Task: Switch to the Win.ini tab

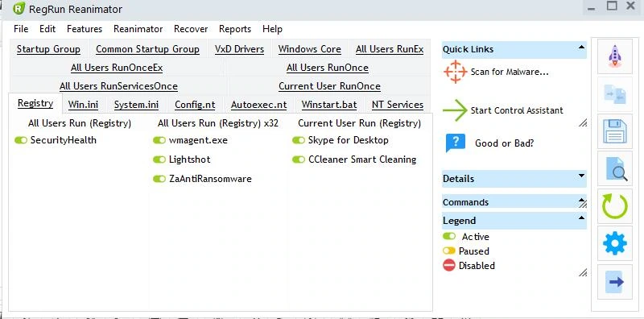Action: click(84, 105)
